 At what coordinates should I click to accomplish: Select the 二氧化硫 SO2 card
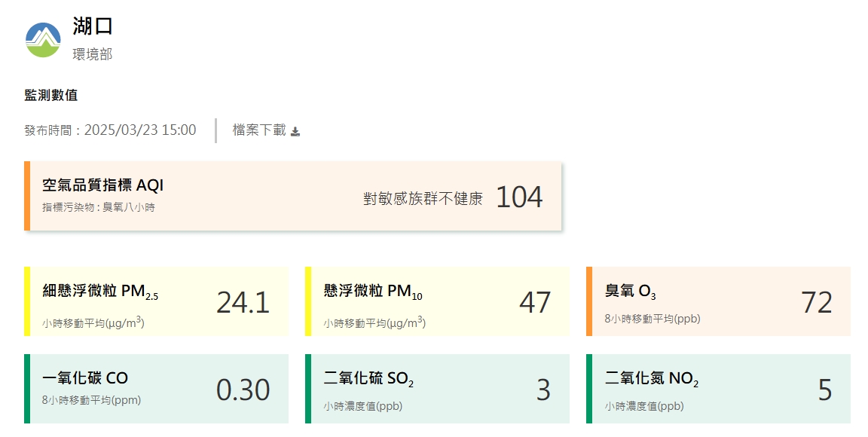click(x=437, y=389)
